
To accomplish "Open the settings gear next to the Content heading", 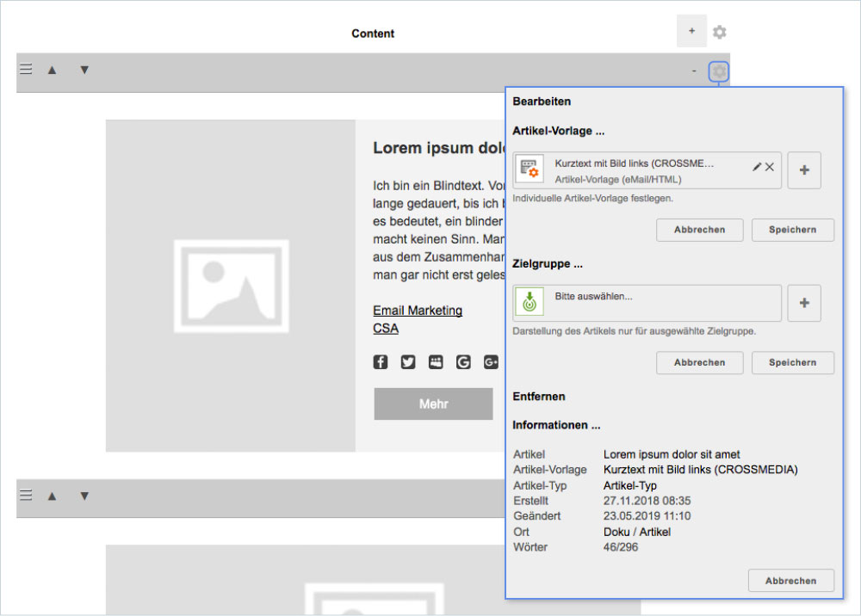I will coord(720,33).
